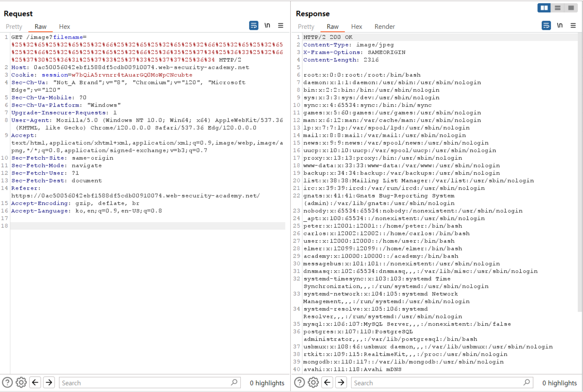This screenshot has width=583, height=392.
Task: Click Response panel \n non-printable chars icon
Action: (560, 26)
